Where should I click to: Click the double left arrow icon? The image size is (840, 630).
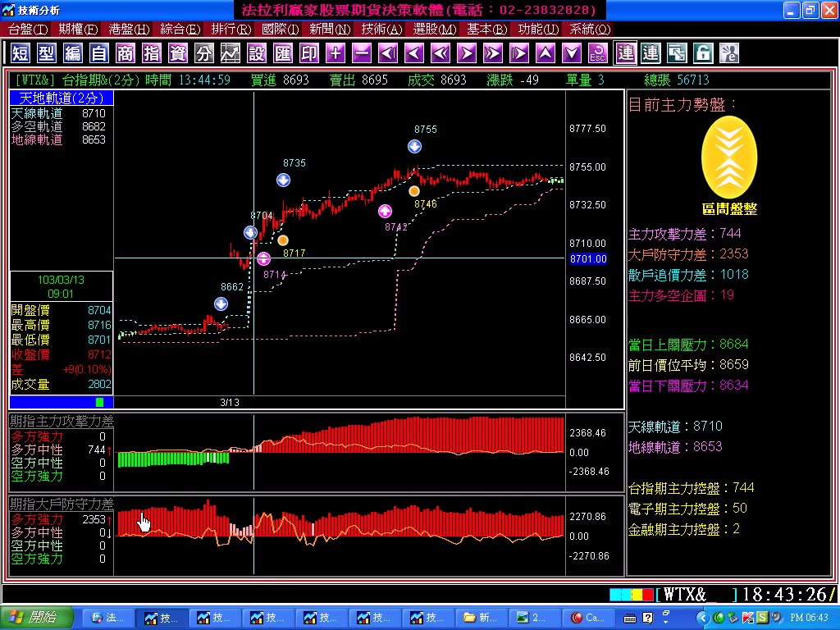(441, 53)
